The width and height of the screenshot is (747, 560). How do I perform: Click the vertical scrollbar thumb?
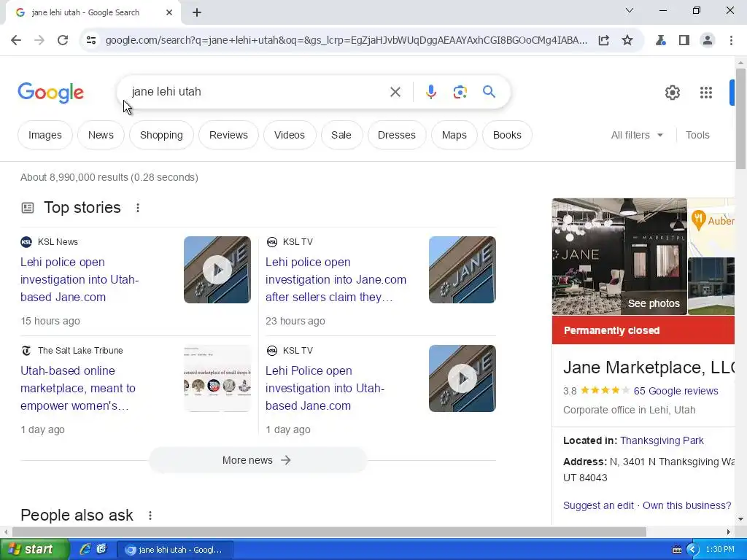740,119
